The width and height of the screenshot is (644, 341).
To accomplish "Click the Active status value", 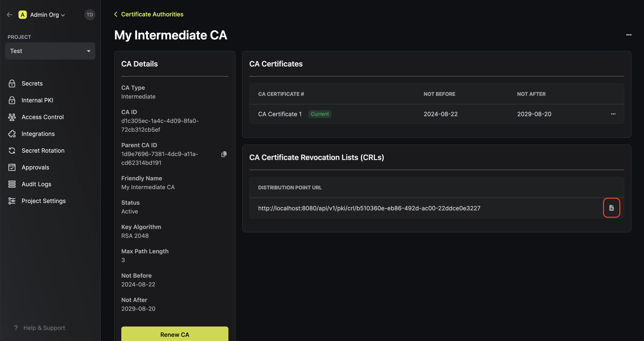I will point(130,211).
